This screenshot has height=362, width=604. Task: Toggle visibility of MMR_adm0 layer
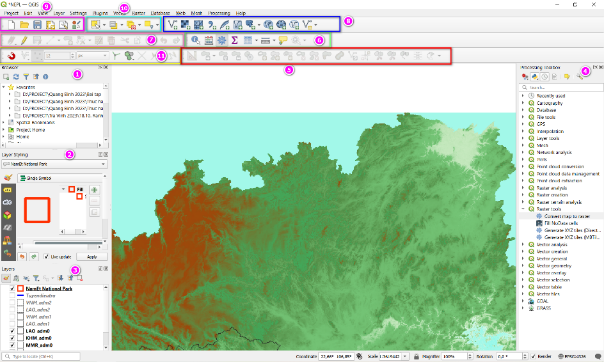(x=12, y=345)
